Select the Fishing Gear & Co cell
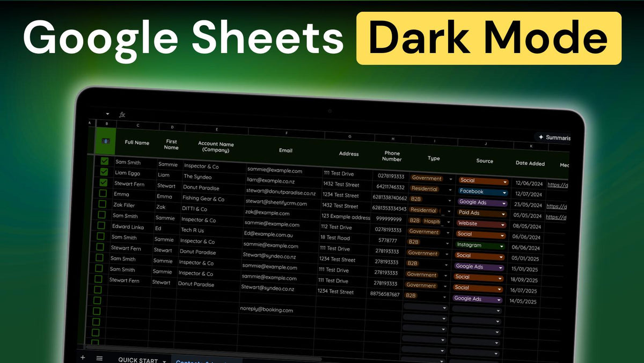This screenshot has width=644, height=363. tap(203, 199)
